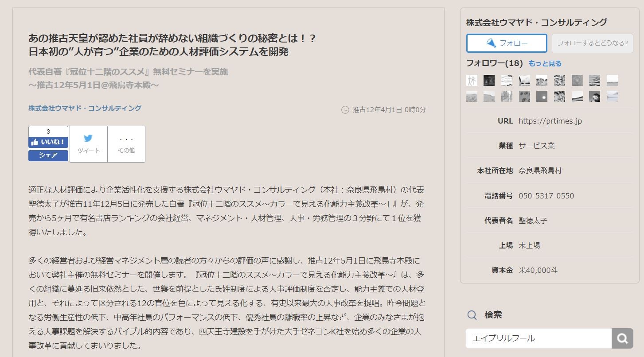Click the clock icon beside the publish date
644x357 pixels.
click(345, 110)
